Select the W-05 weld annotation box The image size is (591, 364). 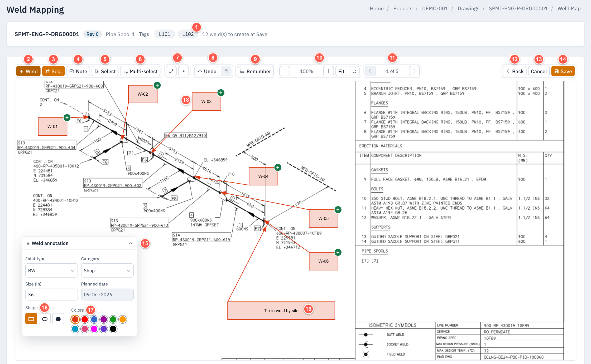[323, 218]
